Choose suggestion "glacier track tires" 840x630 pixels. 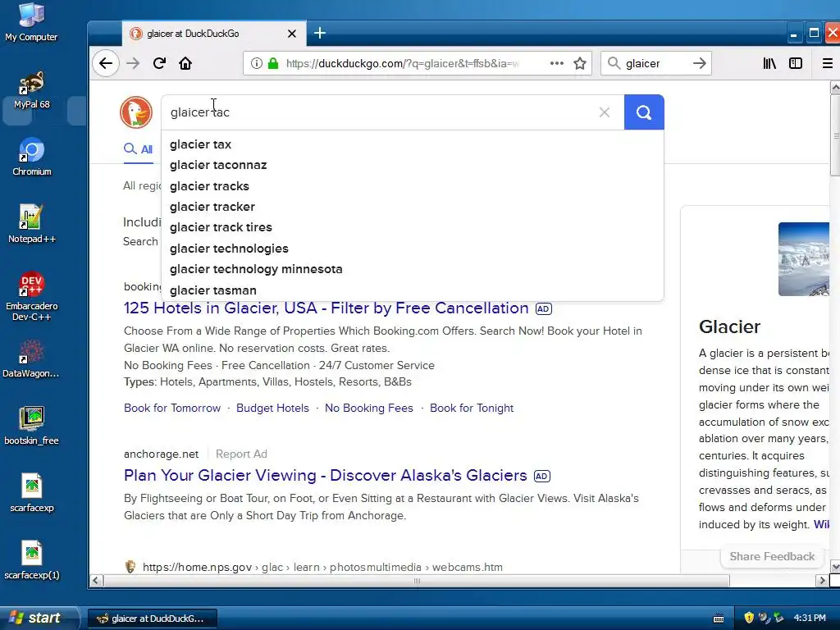pos(412,227)
